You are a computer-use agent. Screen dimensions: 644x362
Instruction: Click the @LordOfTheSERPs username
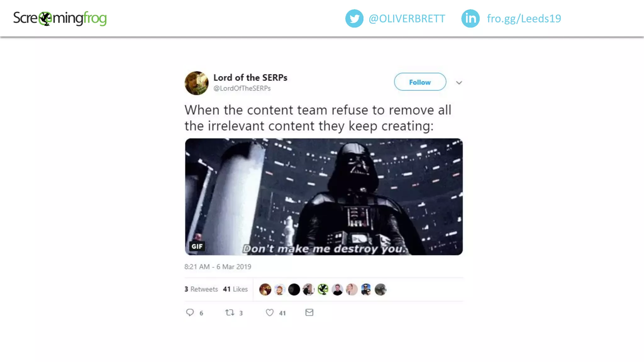coord(242,88)
